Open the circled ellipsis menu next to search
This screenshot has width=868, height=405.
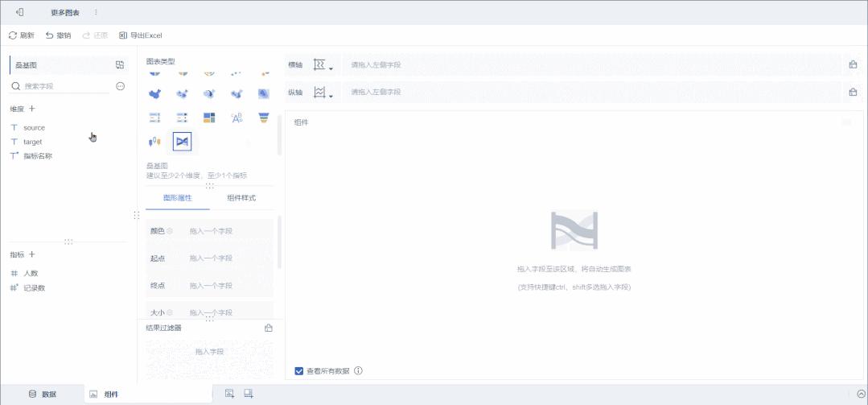coord(120,86)
